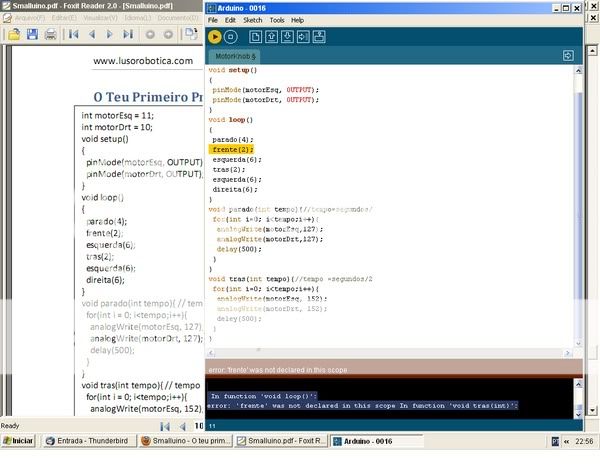
Task: Click Foxit document scroll up arrow
Action: (x=592, y=51)
